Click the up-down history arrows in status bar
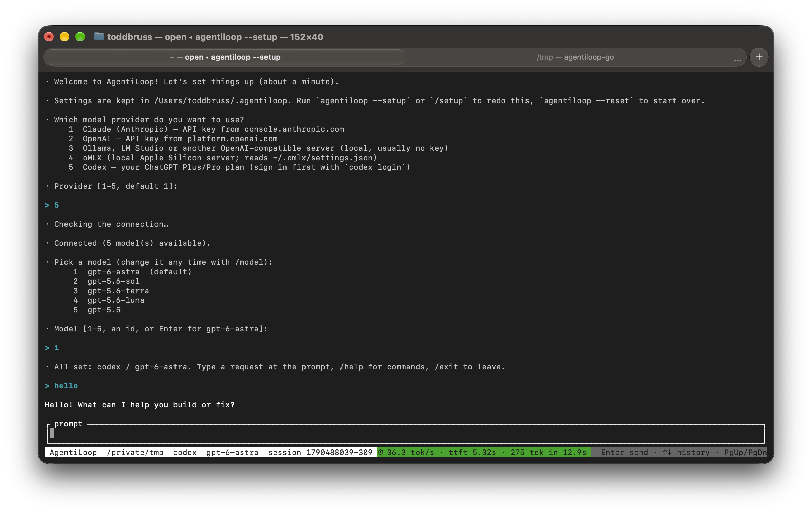812x514 pixels. [x=667, y=452]
